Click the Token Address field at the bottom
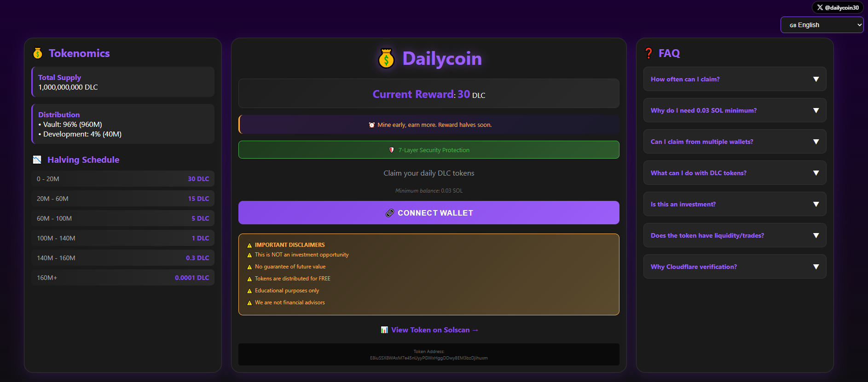Image resolution: width=868 pixels, height=382 pixels. [x=428, y=354]
